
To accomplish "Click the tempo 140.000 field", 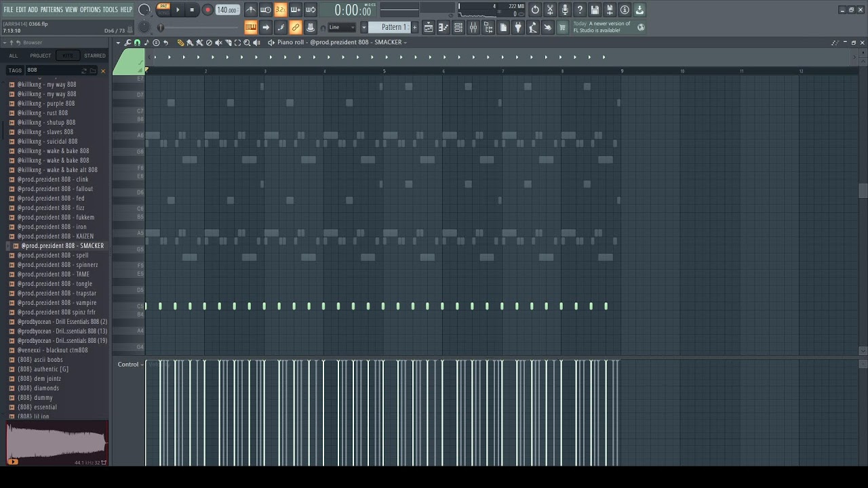I will pos(227,9).
